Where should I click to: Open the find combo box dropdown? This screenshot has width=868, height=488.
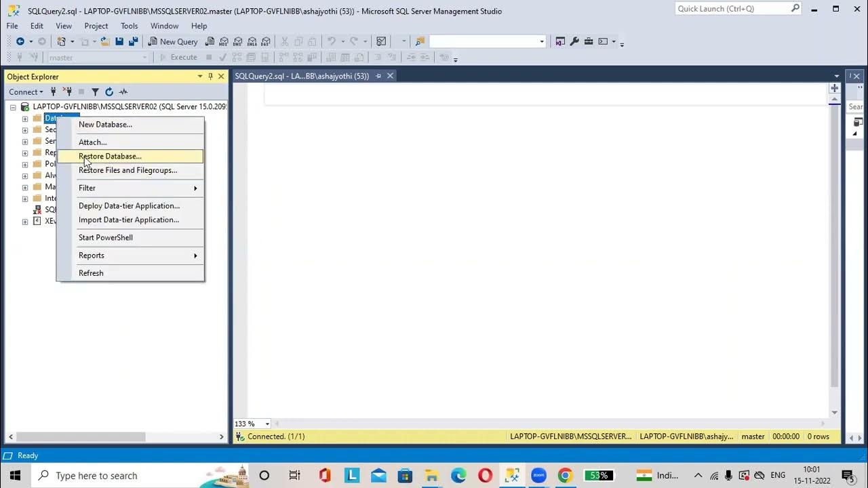[x=542, y=41]
